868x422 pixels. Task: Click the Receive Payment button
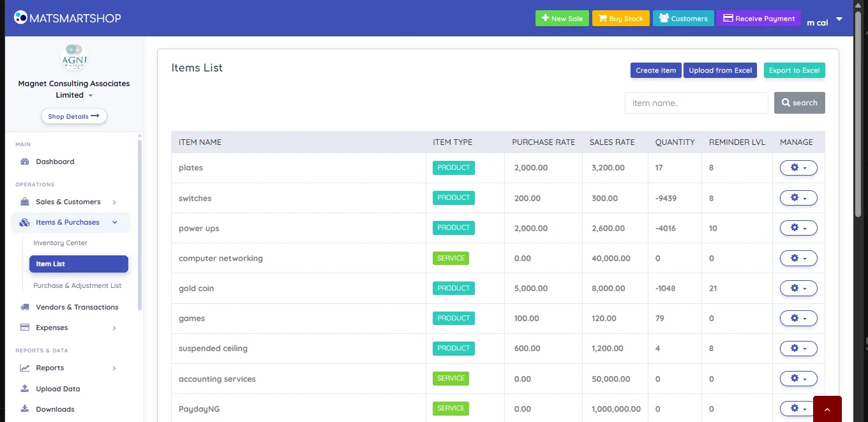click(x=759, y=19)
